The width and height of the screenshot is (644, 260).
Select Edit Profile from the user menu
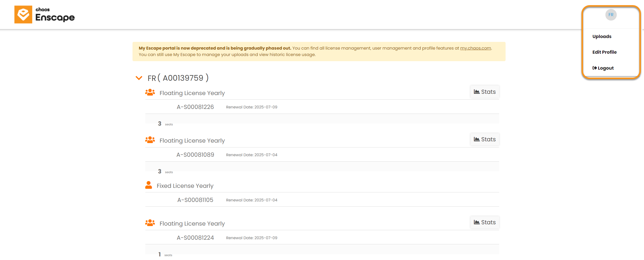tap(604, 52)
